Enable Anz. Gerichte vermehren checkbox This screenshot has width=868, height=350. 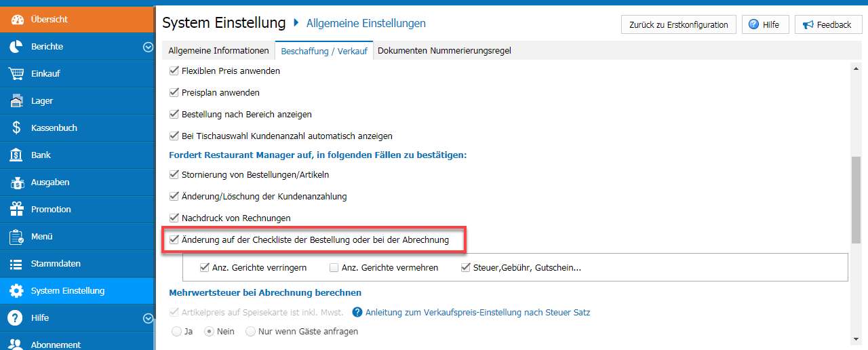coord(334,268)
